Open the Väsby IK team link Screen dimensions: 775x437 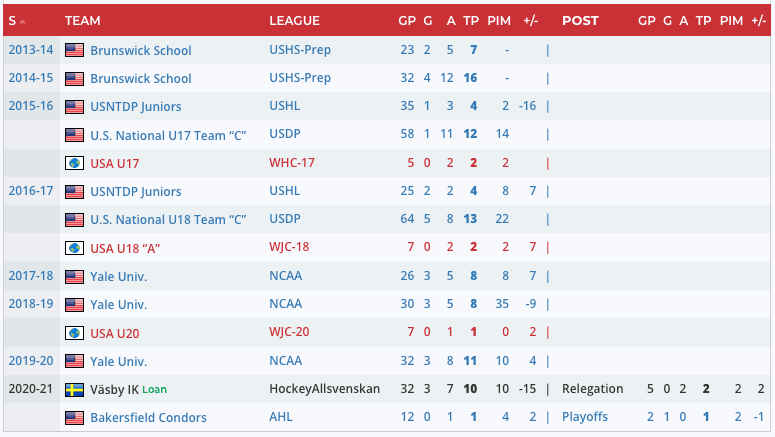[114, 389]
